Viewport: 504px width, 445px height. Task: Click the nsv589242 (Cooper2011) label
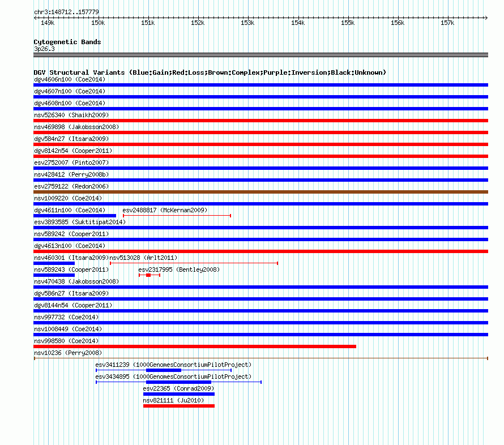tap(71, 234)
